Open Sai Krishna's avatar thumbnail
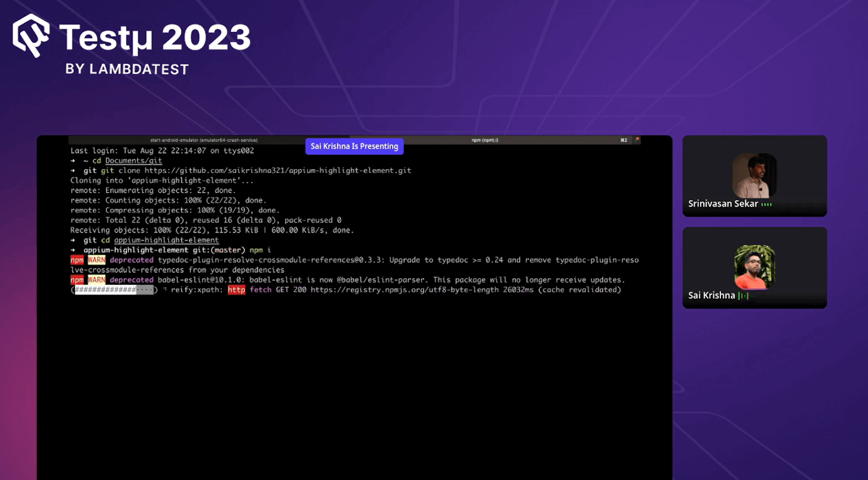The width and height of the screenshot is (868, 480). pyautogui.click(x=755, y=267)
